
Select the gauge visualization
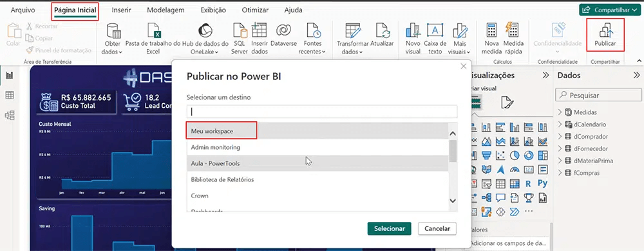[515, 170]
